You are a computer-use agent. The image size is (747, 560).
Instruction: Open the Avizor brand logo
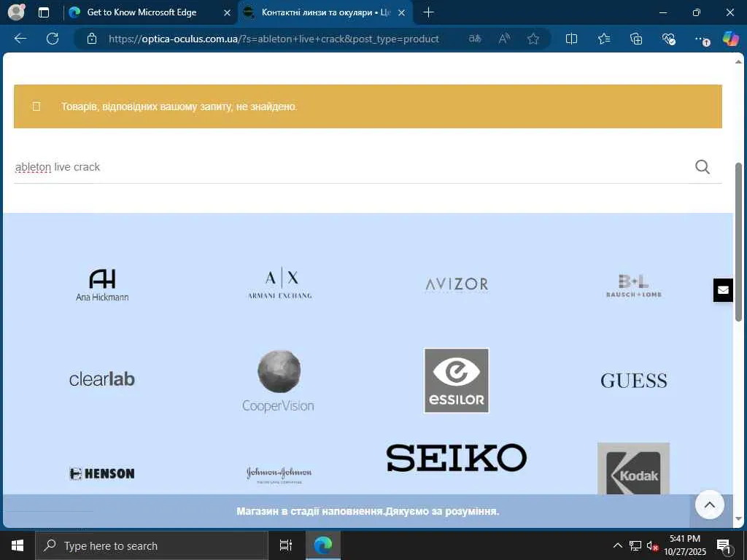point(457,284)
